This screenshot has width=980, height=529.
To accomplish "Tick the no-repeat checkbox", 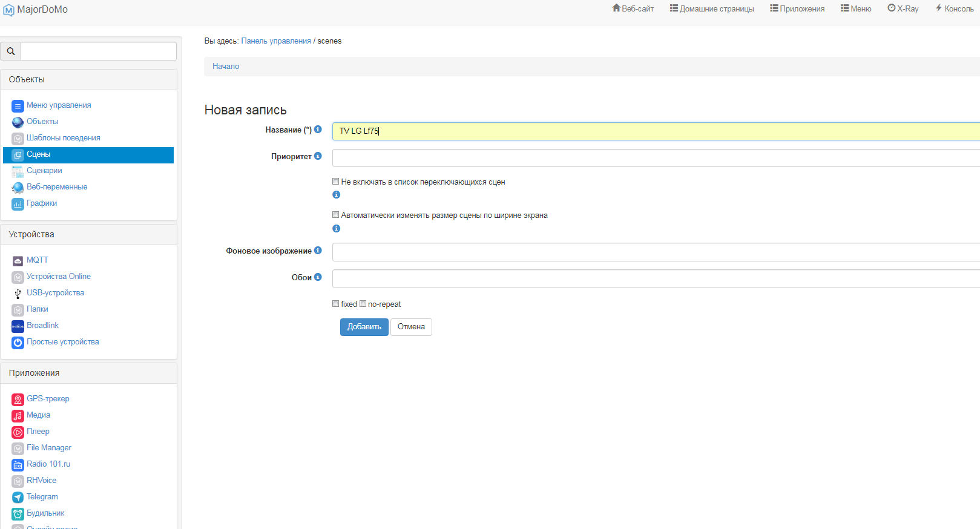I will pyautogui.click(x=363, y=304).
